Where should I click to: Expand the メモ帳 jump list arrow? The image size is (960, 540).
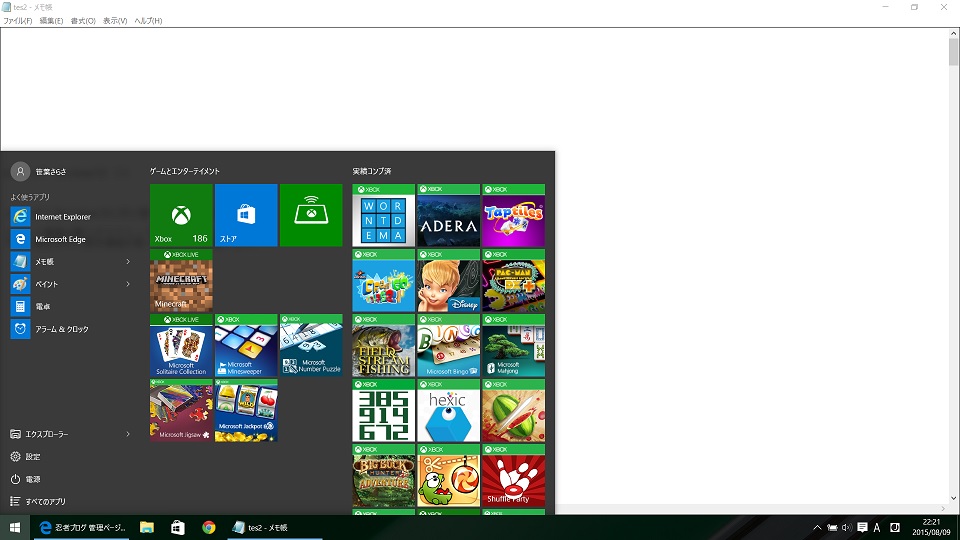pos(128,261)
